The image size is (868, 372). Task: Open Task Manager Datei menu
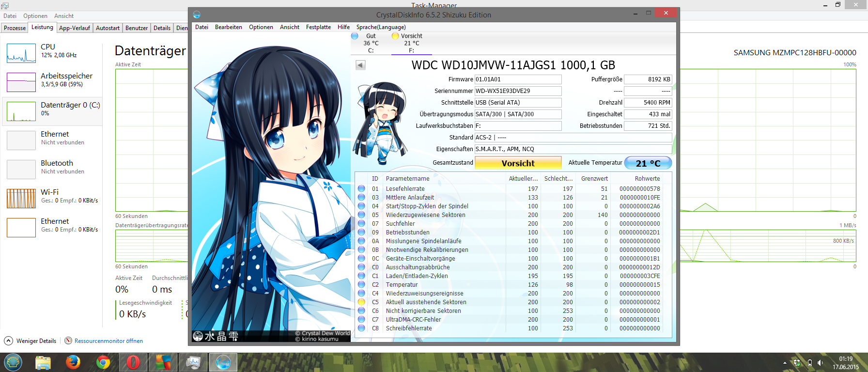pos(10,16)
